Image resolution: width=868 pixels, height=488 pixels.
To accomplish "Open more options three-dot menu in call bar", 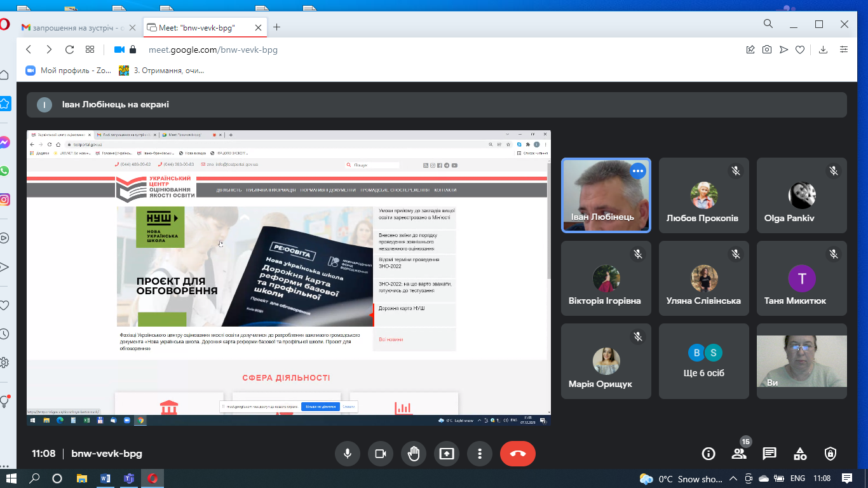I will [480, 454].
